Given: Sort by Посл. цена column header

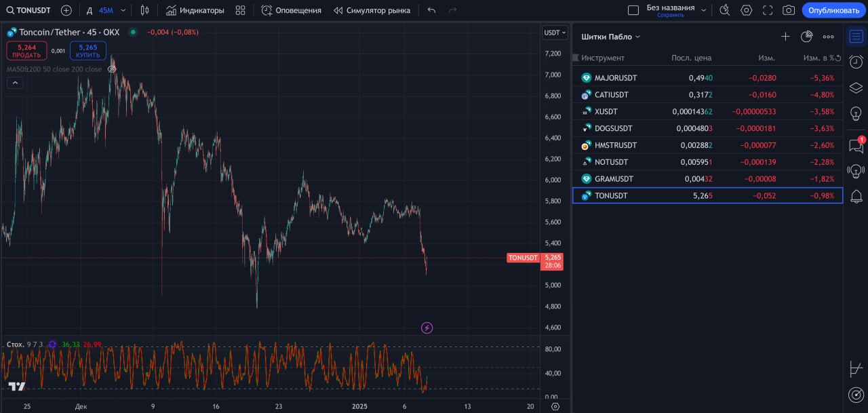Looking at the screenshot, I should pyautogui.click(x=691, y=58).
